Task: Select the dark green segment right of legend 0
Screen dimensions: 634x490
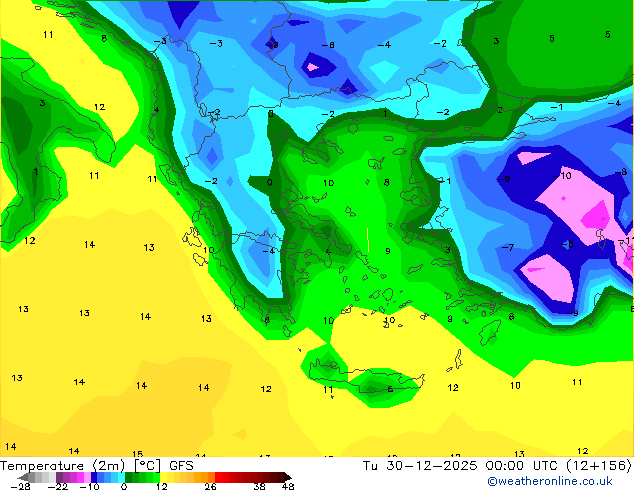Action: [129, 477]
